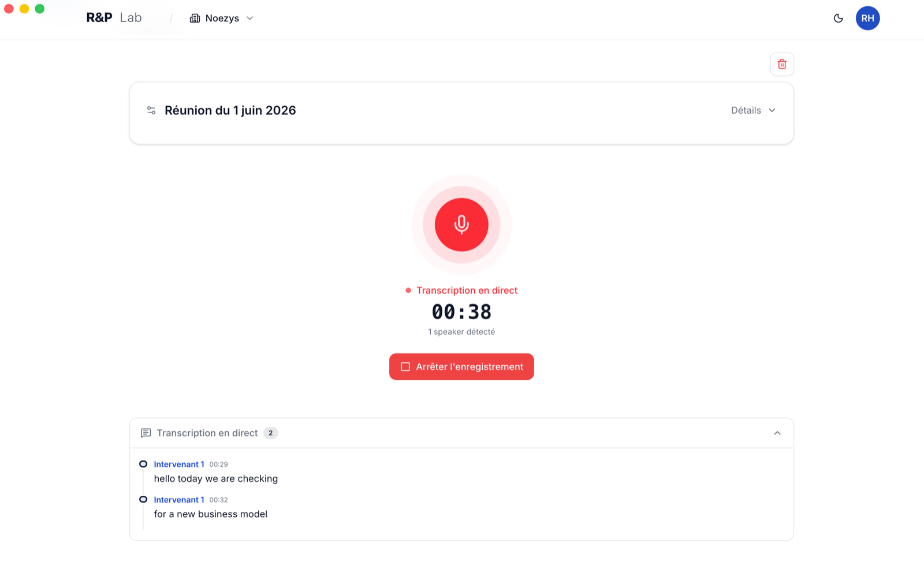
Task: Click the transcript icon beside Transcription en direct
Action: [x=146, y=433]
